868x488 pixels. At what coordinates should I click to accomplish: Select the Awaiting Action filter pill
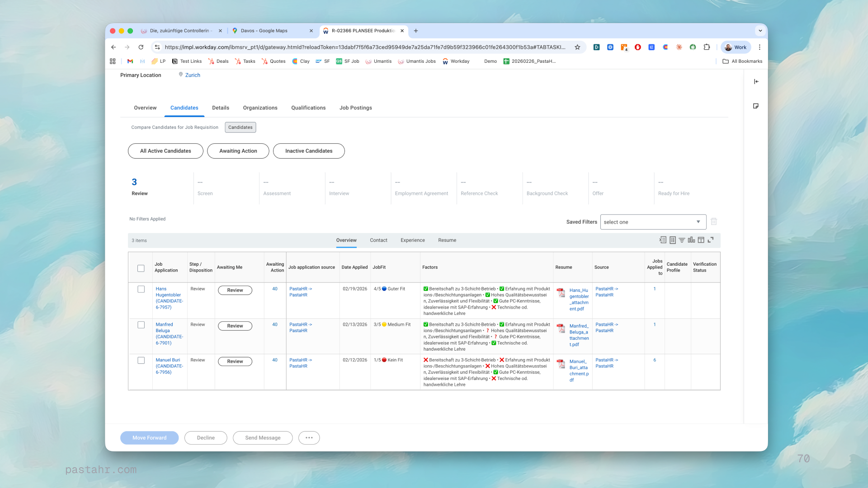(238, 151)
